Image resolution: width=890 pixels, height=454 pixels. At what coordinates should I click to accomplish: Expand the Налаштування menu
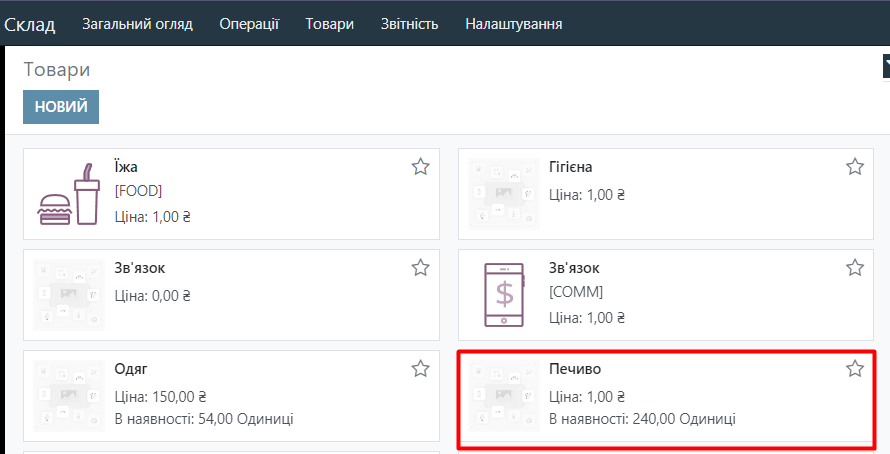[x=513, y=24]
